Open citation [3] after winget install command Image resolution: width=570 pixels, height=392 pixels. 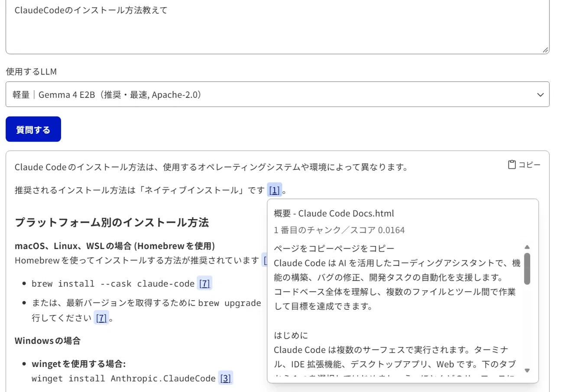(225, 378)
